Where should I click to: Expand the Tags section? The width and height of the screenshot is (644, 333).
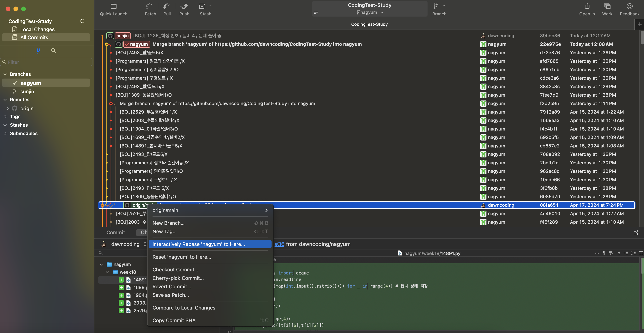click(x=5, y=116)
